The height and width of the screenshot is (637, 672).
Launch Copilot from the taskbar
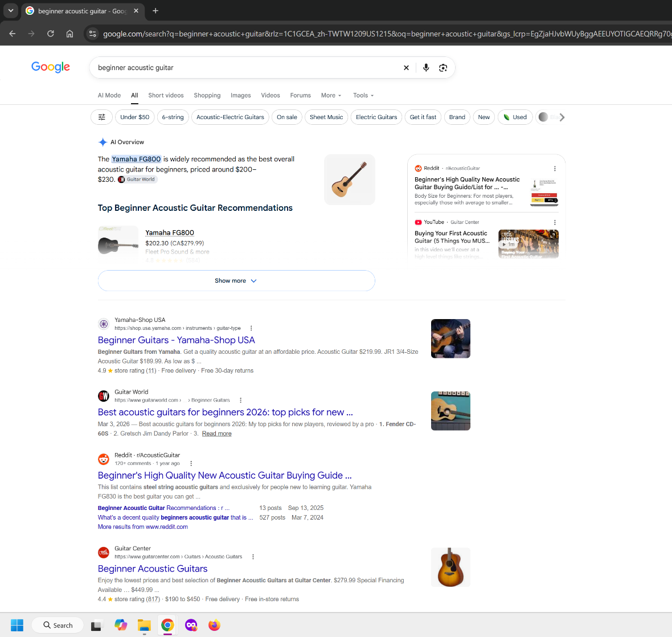click(121, 626)
